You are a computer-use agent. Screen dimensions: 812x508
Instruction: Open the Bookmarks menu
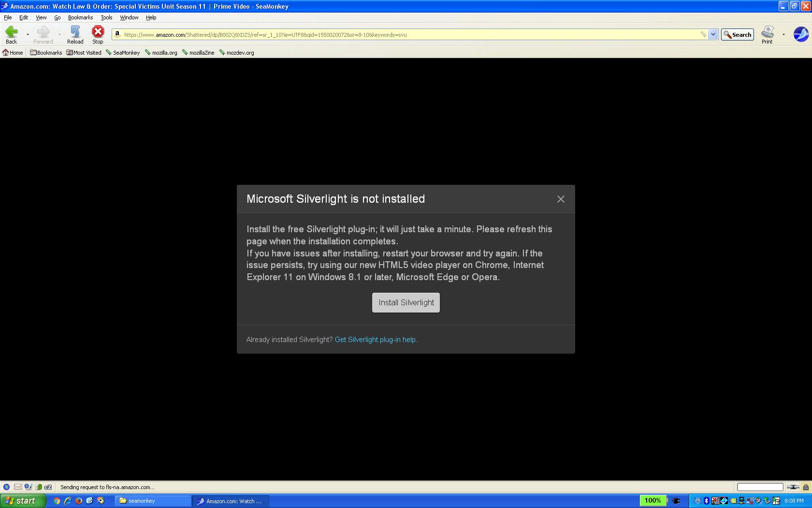click(80, 17)
